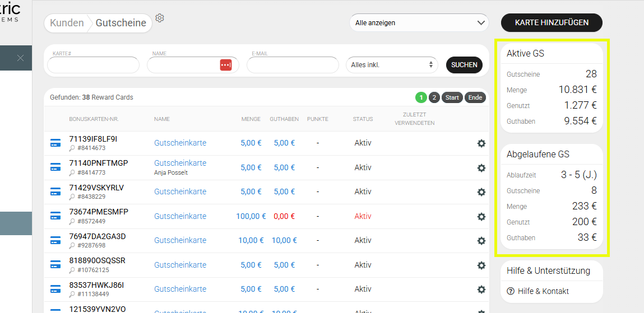Open the 'Alles inkl.' filter dropdown
Viewport: 644px width, 313px height.
point(392,65)
